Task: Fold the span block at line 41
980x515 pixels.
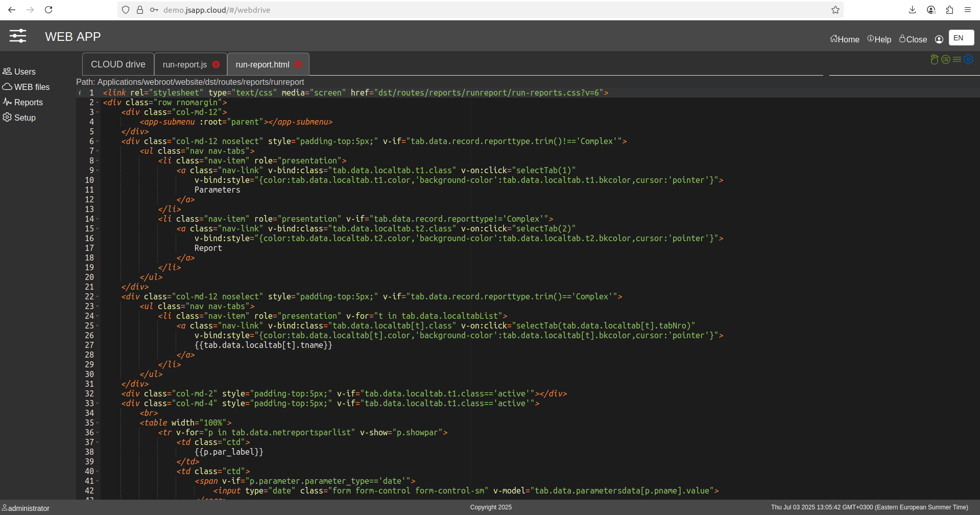Action: click(x=98, y=481)
